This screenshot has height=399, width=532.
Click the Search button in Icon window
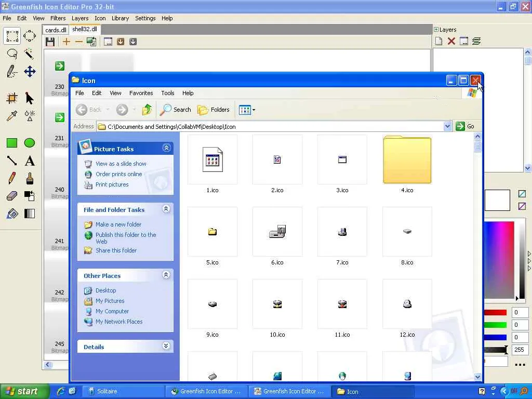pos(176,110)
